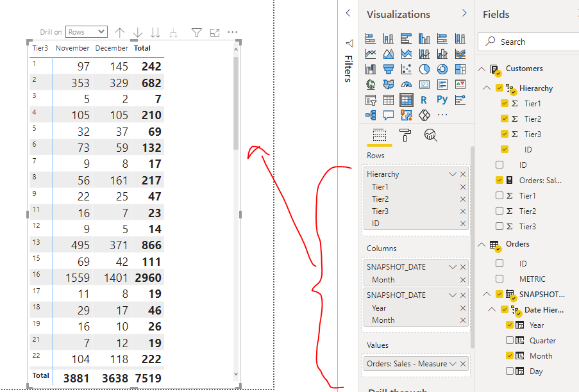Screen dimensions: 579x392
Task: Uncheck Tier3 inside the Hierarchy
Action: [505, 134]
